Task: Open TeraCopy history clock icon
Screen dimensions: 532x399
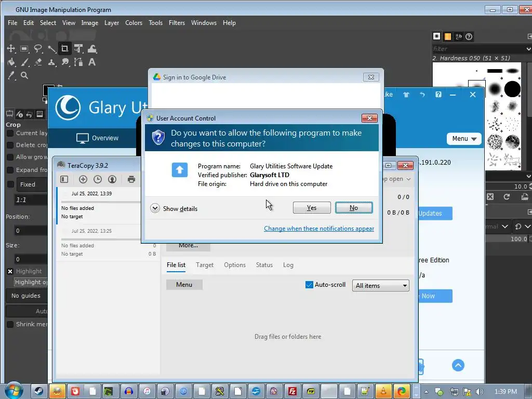Action: [x=97, y=179]
